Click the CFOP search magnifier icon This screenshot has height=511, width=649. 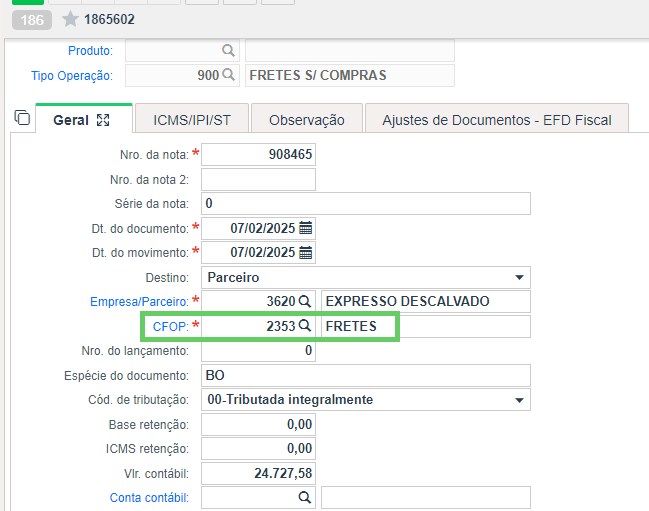pos(305,326)
